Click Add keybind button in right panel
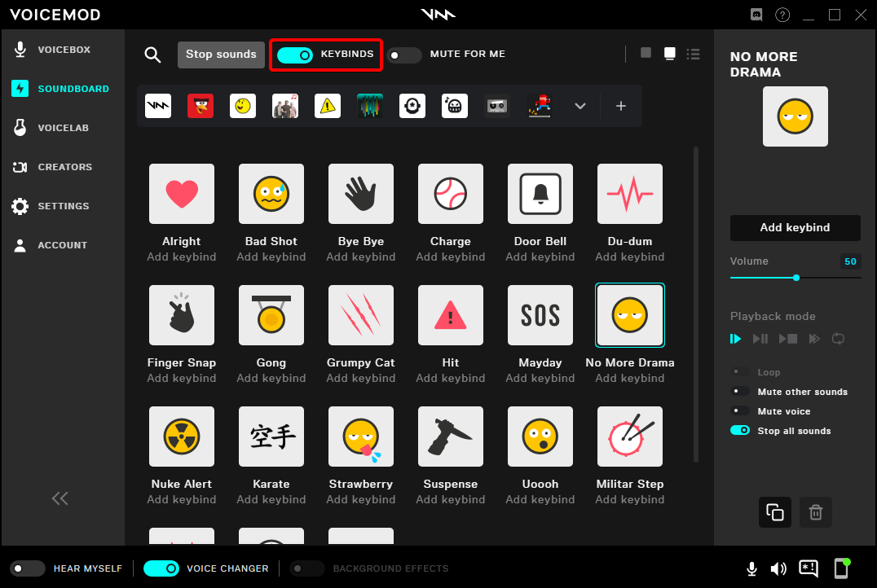This screenshot has height=588, width=877. (795, 227)
